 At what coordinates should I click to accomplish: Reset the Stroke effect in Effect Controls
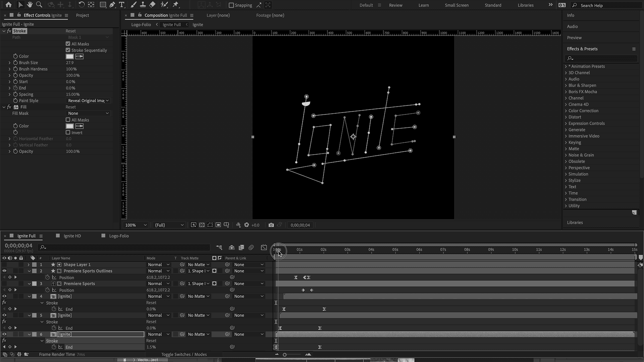[x=70, y=31]
